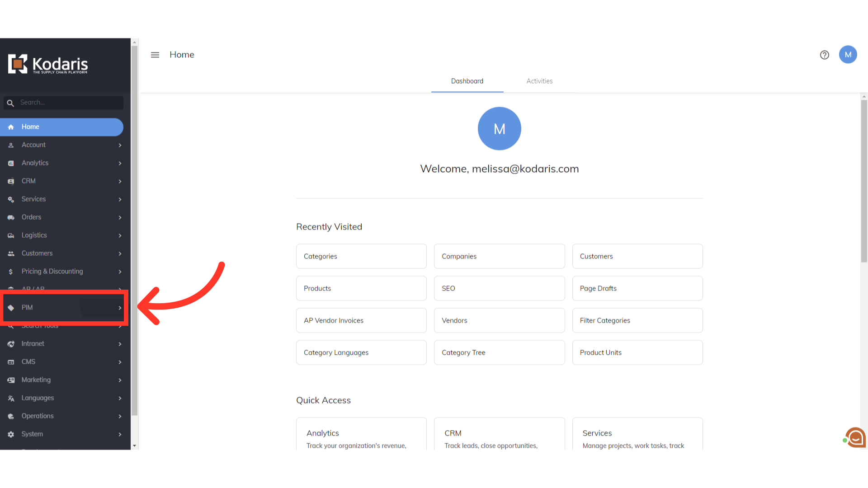
Task: Click the Languages translate icon
Action: (11, 398)
